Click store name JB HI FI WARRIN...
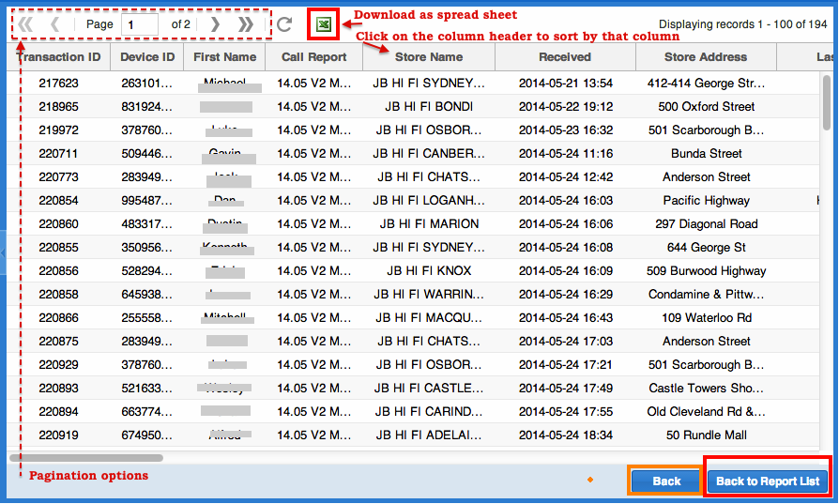The image size is (839, 504). click(x=429, y=295)
